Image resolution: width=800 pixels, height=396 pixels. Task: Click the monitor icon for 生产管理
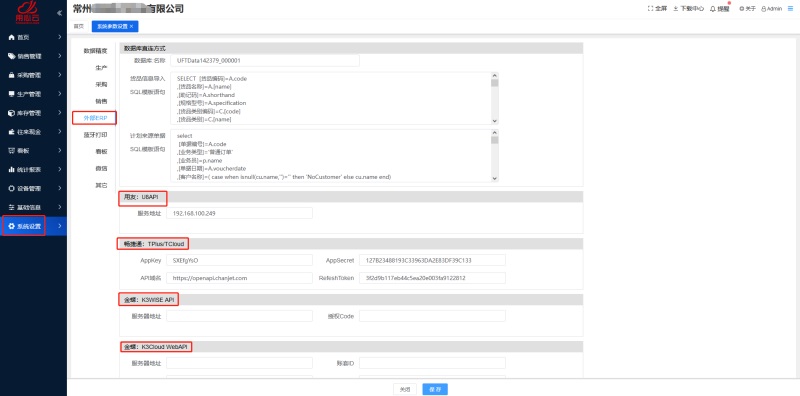(12, 94)
